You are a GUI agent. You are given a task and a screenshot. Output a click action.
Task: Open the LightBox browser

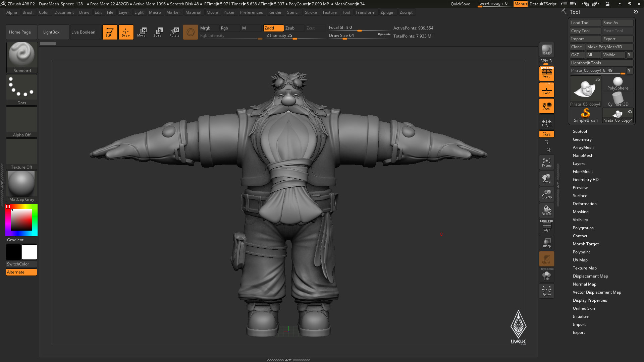(x=53, y=32)
